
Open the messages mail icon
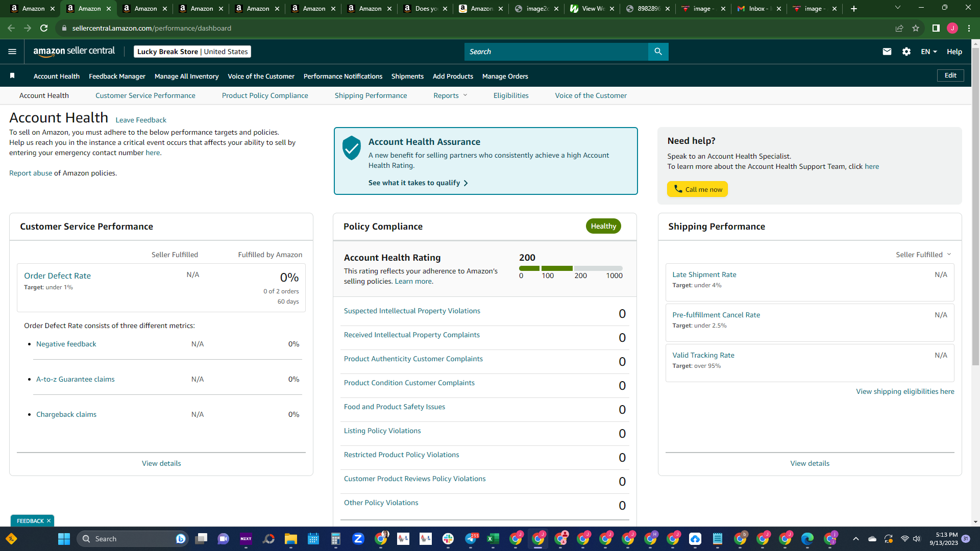pos(887,52)
